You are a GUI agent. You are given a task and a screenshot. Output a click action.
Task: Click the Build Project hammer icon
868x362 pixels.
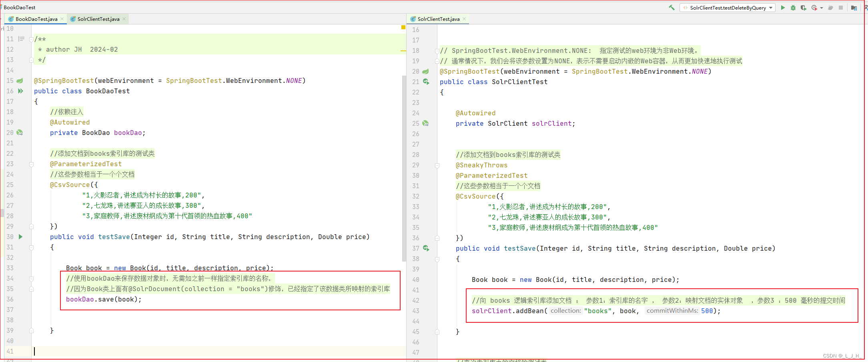672,7
